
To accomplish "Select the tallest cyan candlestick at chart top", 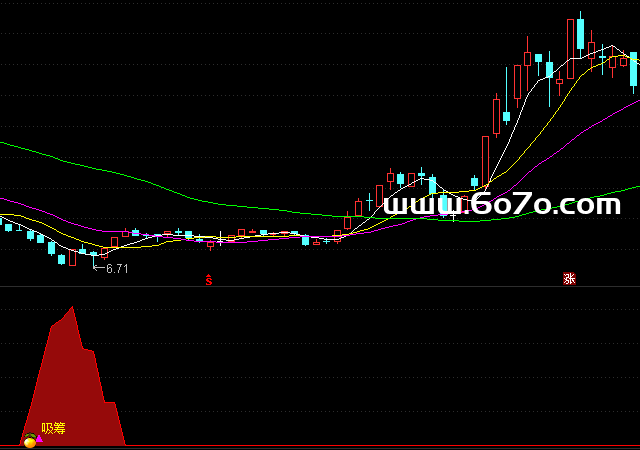I will 579,35.
